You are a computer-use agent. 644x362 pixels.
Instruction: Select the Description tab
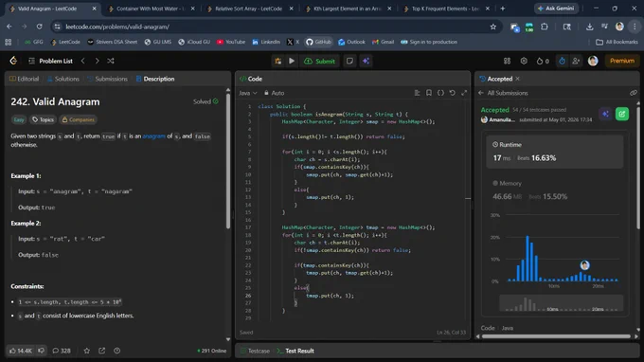pyautogui.click(x=155, y=79)
